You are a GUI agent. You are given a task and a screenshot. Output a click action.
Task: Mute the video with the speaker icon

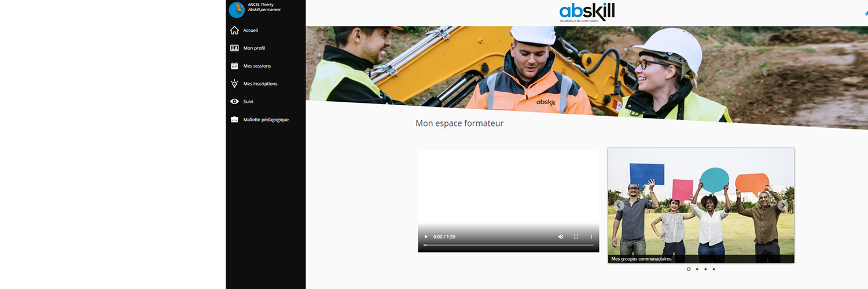[x=560, y=237]
